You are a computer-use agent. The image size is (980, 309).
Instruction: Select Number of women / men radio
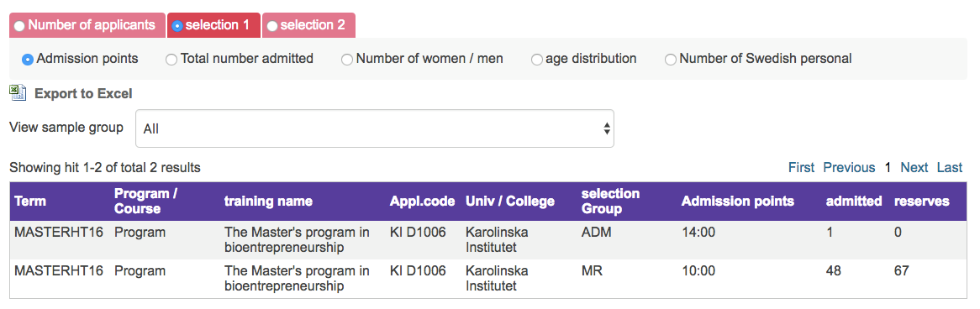422,60
